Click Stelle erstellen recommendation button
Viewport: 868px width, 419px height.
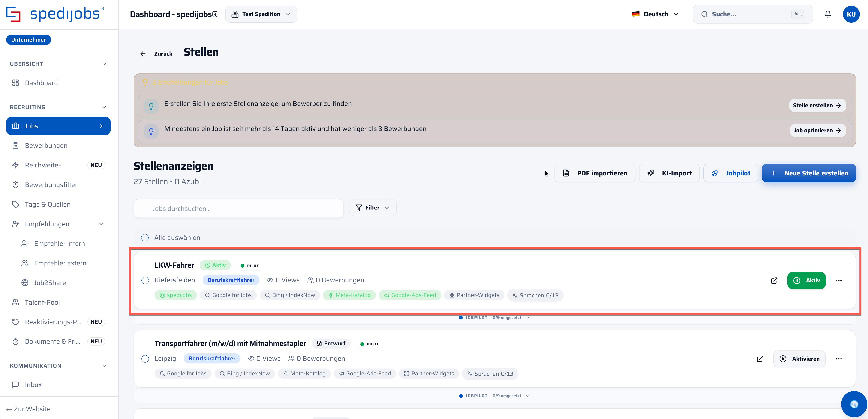point(817,105)
